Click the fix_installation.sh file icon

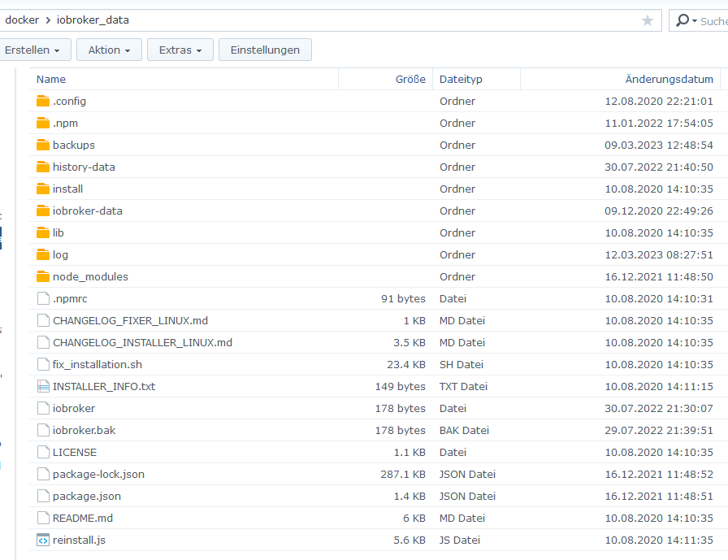pyautogui.click(x=43, y=364)
